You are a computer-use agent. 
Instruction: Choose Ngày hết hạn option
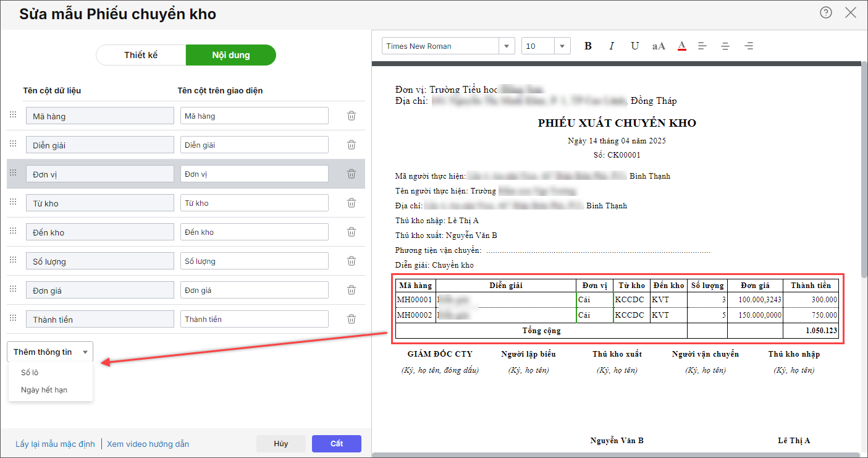[x=44, y=390]
